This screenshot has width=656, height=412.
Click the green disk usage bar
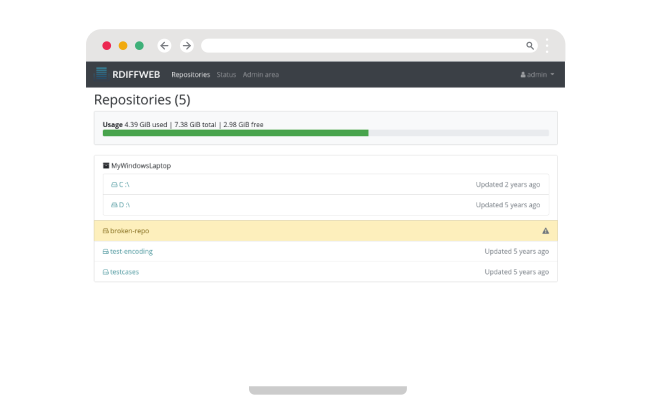click(x=235, y=132)
